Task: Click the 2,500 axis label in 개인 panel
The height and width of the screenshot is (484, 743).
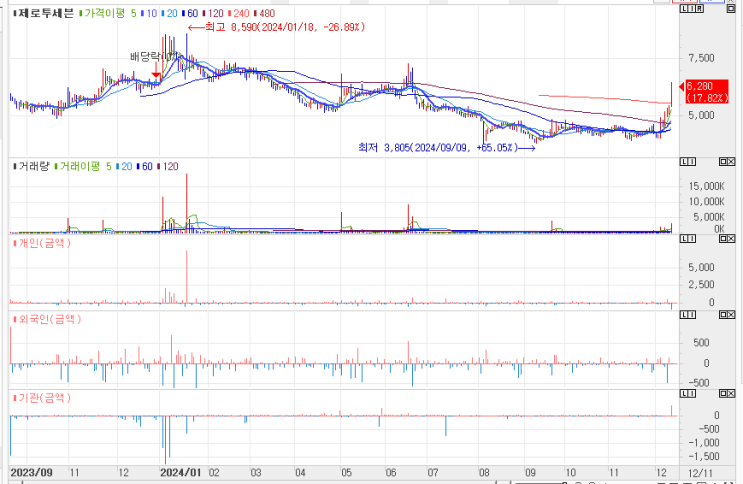Action: [x=701, y=285]
